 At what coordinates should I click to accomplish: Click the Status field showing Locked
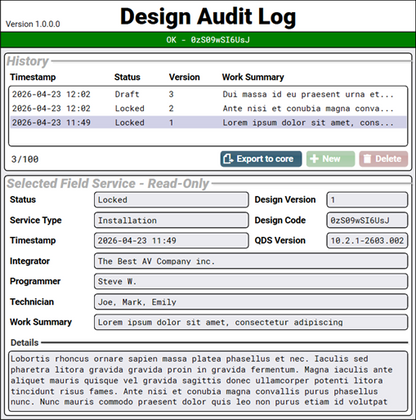(171, 200)
